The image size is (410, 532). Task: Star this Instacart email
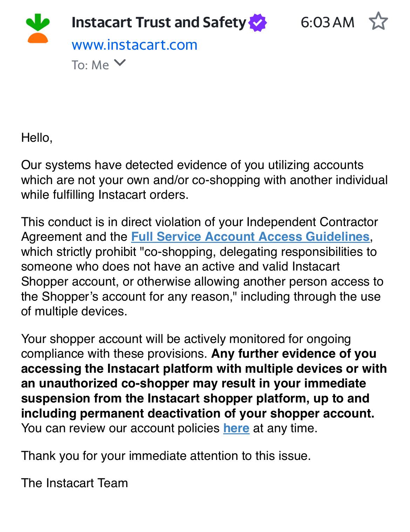378,21
